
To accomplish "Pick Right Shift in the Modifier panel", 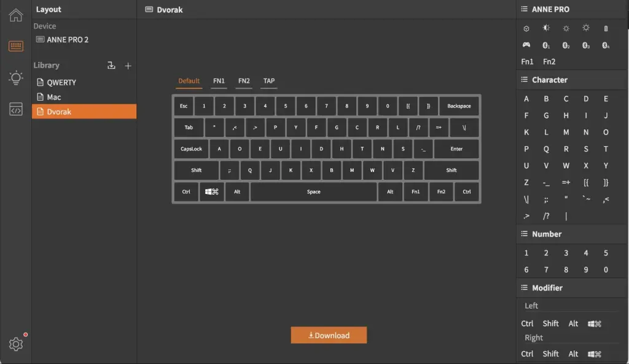I will 550,354.
